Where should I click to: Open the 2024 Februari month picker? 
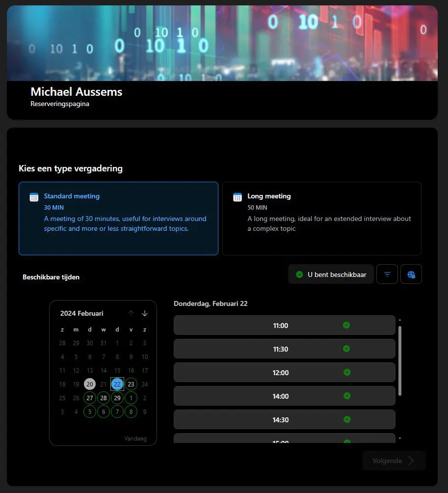click(x=82, y=313)
